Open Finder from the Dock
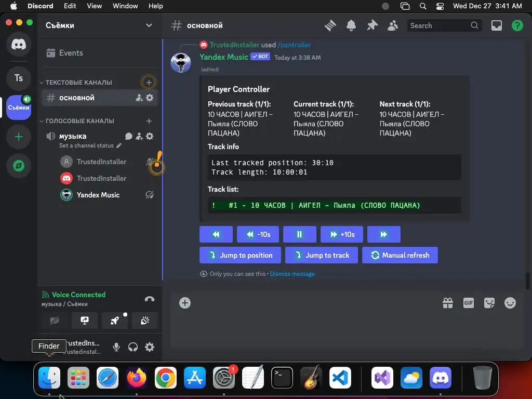 click(x=49, y=378)
